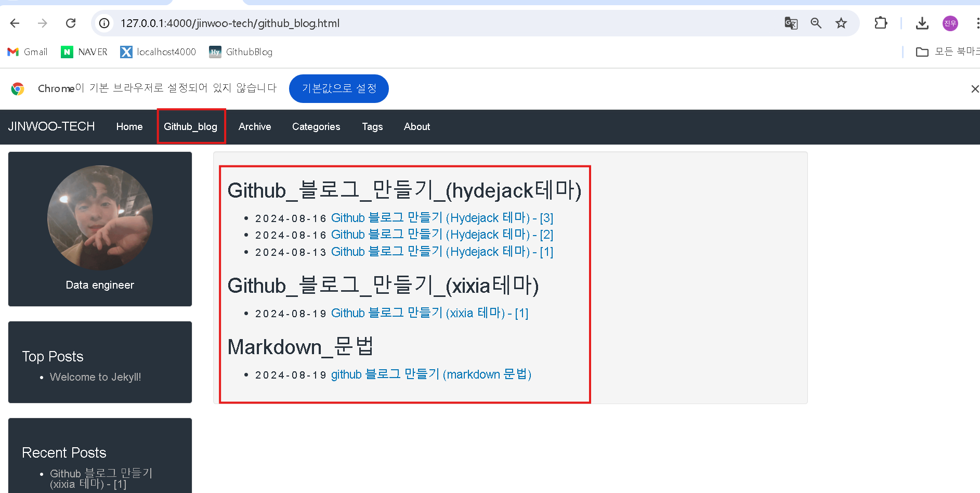Open the Google Translate page icon

point(791,23)
